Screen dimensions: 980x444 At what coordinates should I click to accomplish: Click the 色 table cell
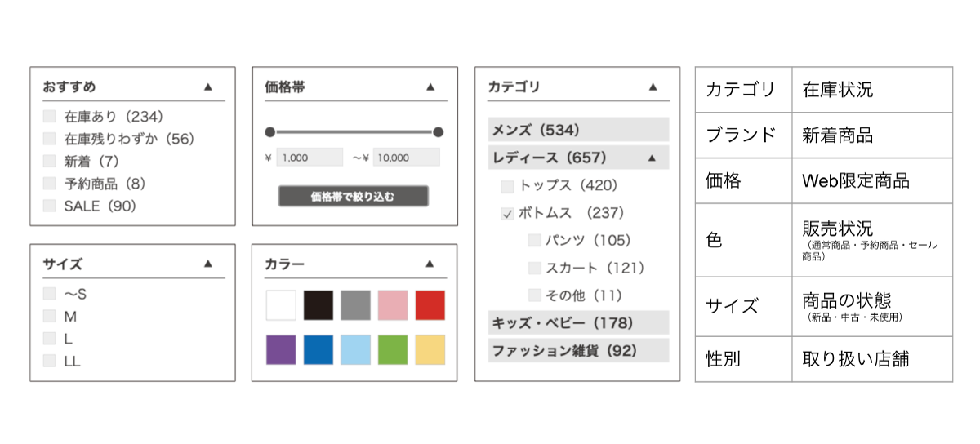[x=743, y=240]
